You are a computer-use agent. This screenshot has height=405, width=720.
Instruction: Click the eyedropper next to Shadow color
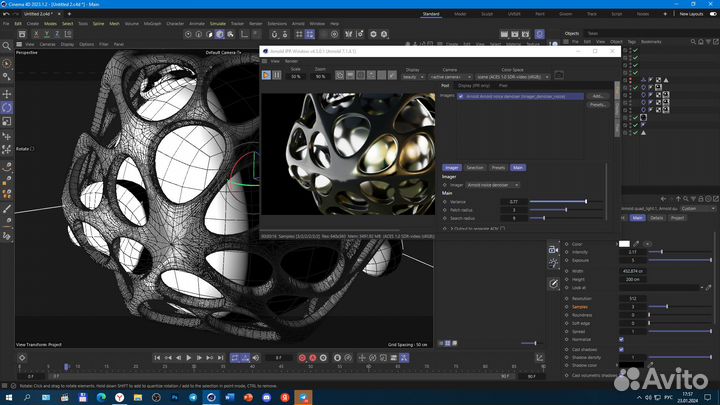(650, 365)
